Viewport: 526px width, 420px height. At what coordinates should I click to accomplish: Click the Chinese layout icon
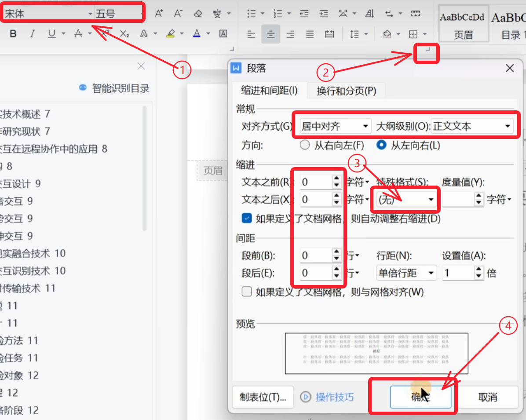(343, 14)
